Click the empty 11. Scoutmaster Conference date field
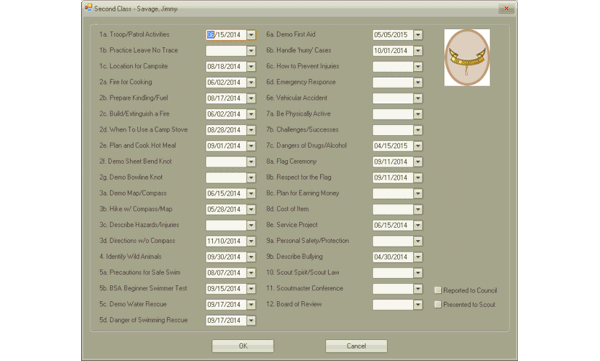Viewport: 600px width, 361px height. pyautogui.click(x=393, y=289)
